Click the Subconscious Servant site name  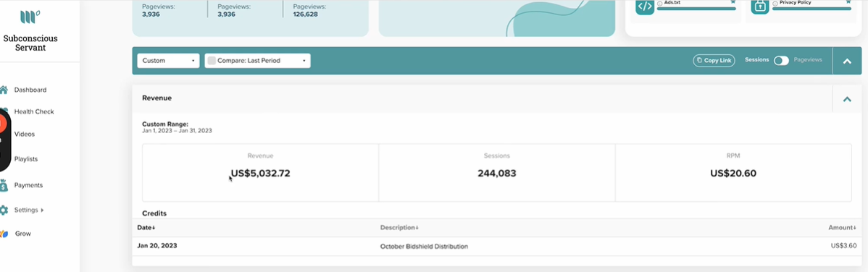pos(30,43)
